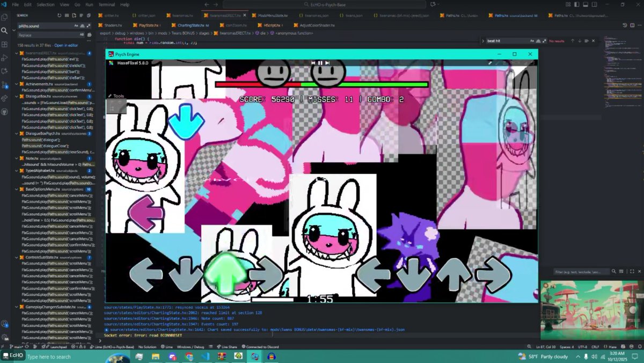Click Replace All icon beside Replace field
Image resolution: width=644 pixels, height=363 pixels.
coord(89,35)
